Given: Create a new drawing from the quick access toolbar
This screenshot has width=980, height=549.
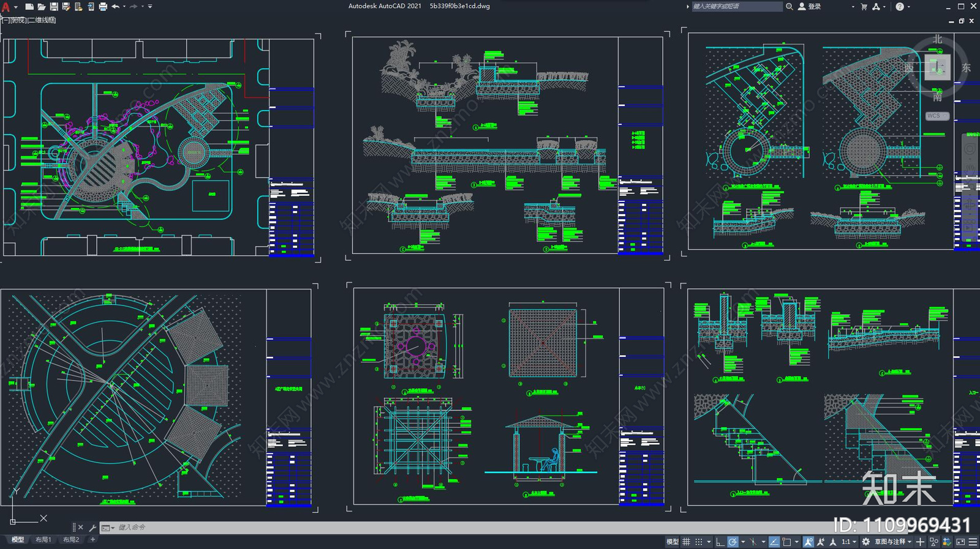Looking at the screenshot, I should pyautogui.click(x=29, y=7).
